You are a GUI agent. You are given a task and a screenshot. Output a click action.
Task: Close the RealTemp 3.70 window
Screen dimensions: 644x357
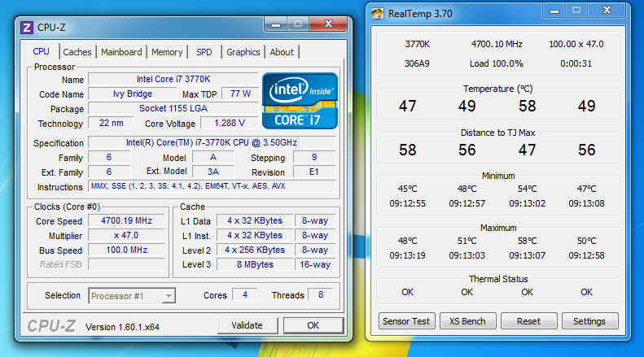(x=607, y=11)
